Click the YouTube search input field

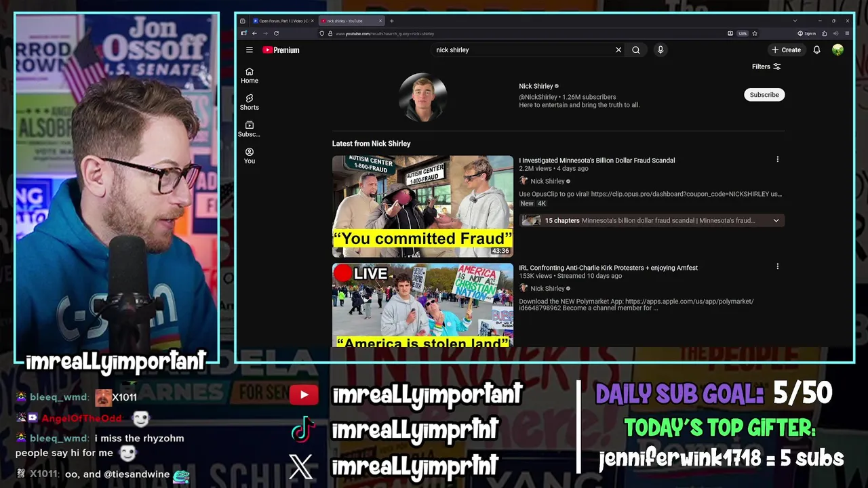522,50
